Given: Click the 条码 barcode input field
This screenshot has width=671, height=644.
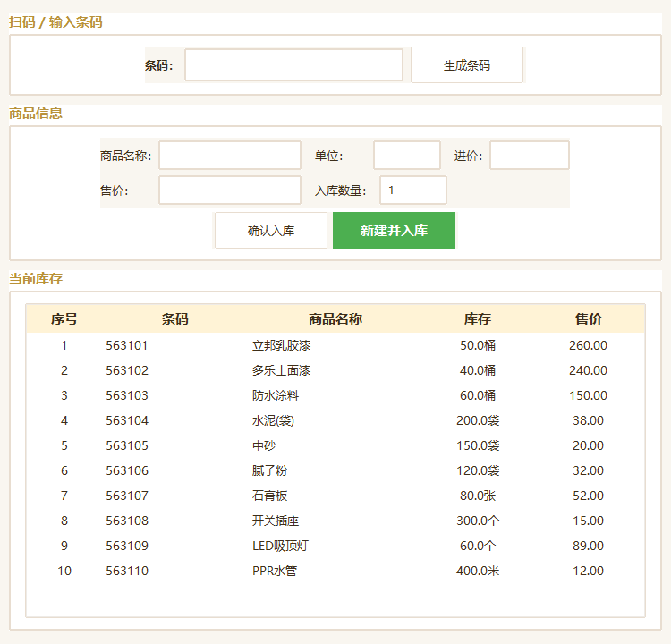Looking at the screenshot, I should click(293, 65).
